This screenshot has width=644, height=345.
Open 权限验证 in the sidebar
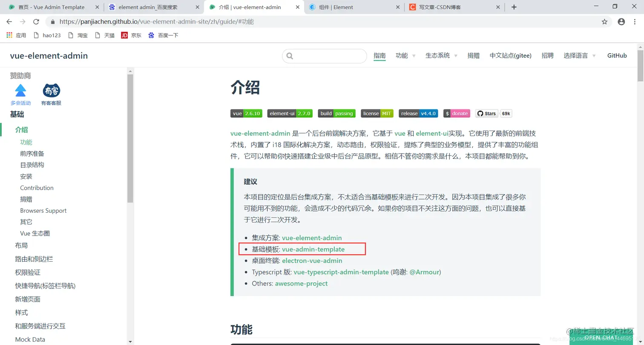[28, 272]
